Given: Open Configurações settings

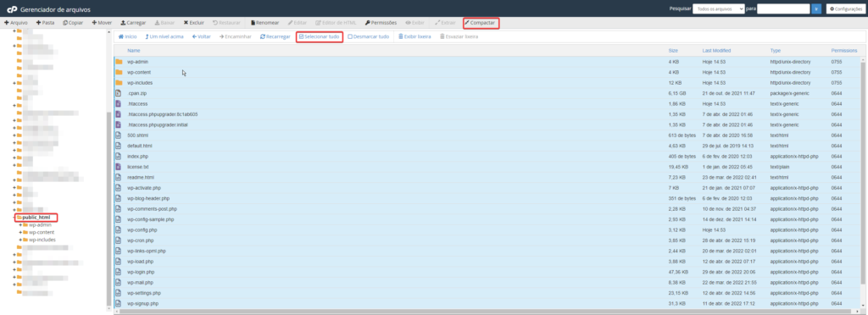Looking at the screenshot, I should pos(845,8).
